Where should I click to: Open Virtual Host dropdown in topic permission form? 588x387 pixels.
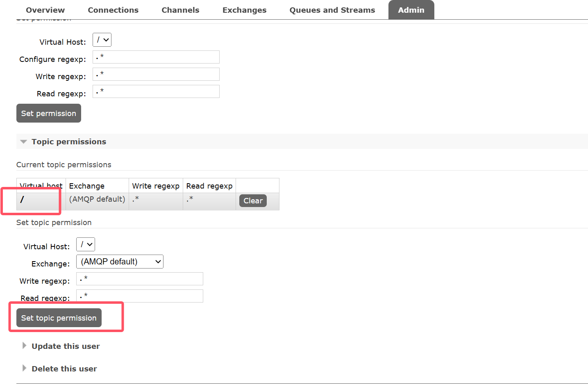point(86,245)
